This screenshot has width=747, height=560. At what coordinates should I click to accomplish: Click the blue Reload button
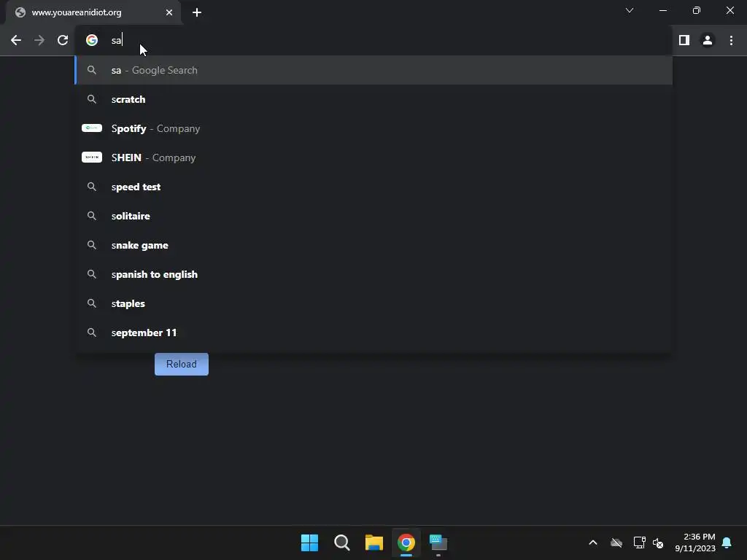point(182,364)
